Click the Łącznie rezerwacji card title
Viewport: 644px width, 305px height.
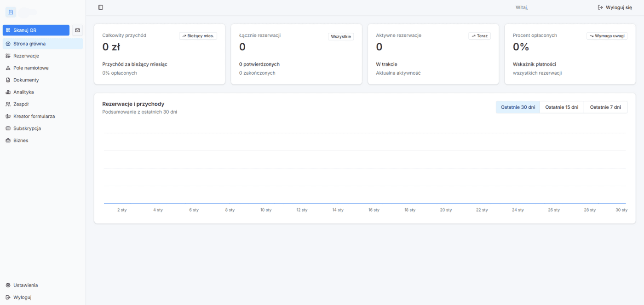[x=260, y=35]
